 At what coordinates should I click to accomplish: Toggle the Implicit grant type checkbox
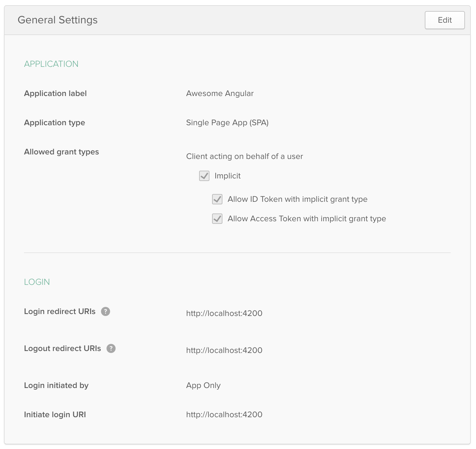(x=204, y=176)
